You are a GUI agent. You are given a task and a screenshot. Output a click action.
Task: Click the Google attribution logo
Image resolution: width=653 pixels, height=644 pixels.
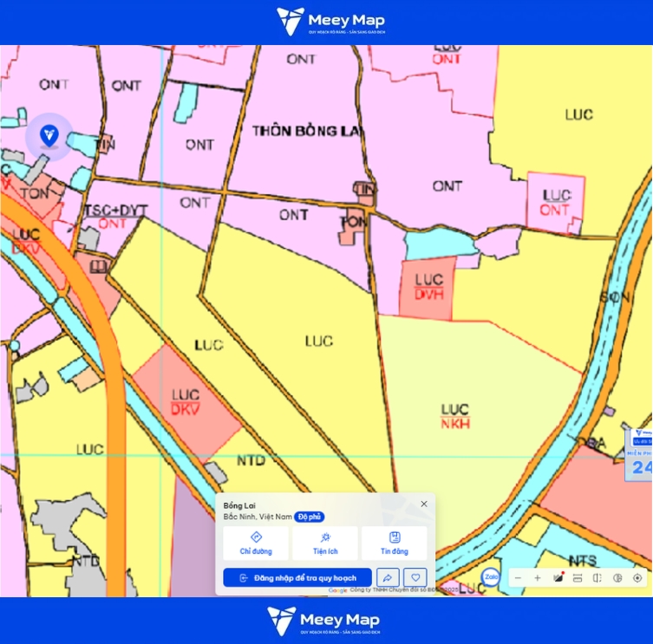(337, 590)
